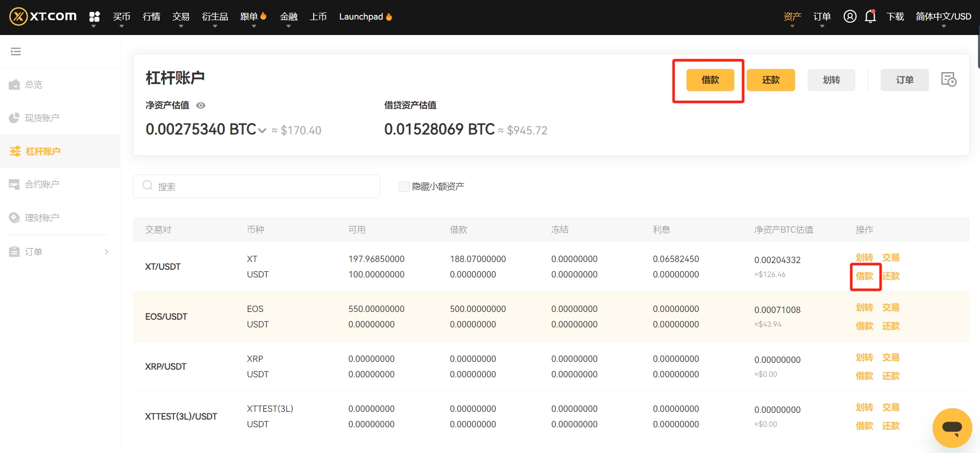Open the 衍生品 dropdown menu
This screenshot has height=453, width=980.
215,17
